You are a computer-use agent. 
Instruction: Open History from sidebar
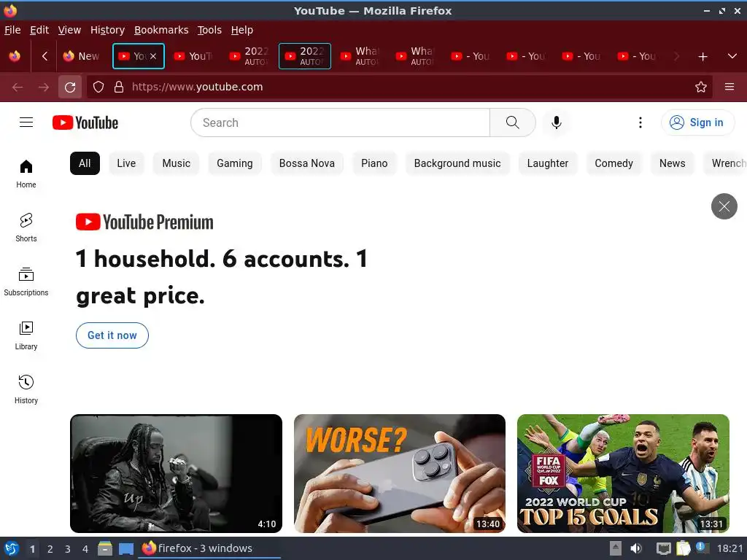pos(26,389)
